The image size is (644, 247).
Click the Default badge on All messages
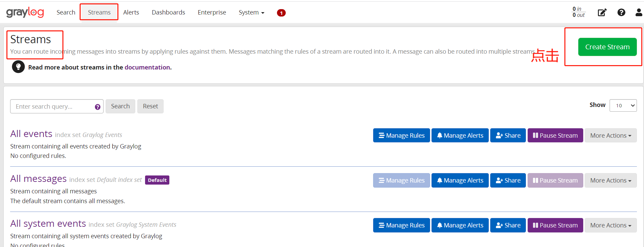(x=157, y=180)
